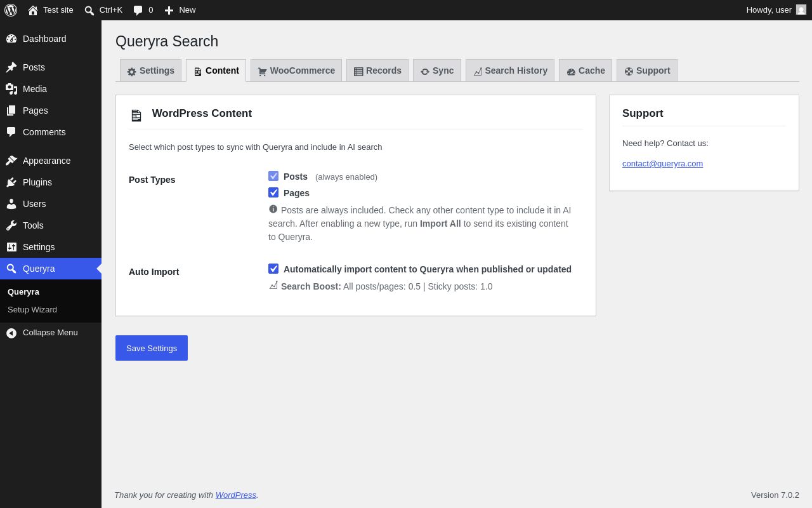Viewport: 812px width, 508px height.
Task: Toggle the Posts always enabled checkbox
Action: (x=273, y=176)
